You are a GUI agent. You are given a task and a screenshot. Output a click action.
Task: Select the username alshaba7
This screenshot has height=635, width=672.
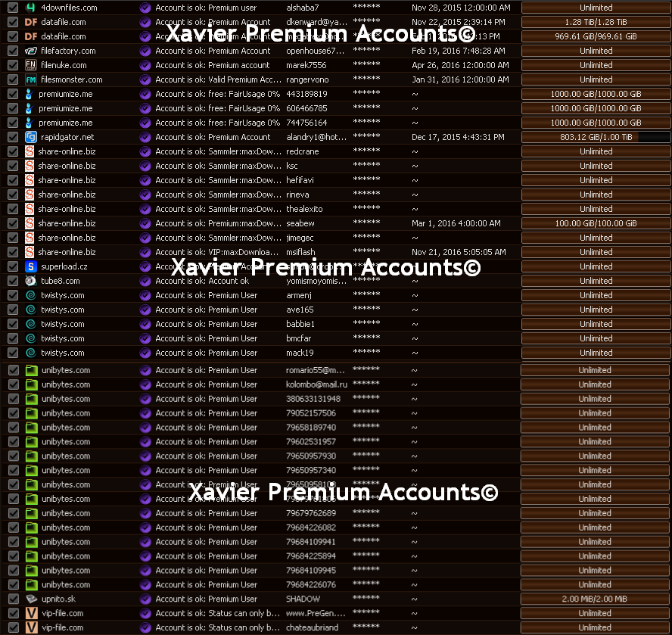click(302, 8)
